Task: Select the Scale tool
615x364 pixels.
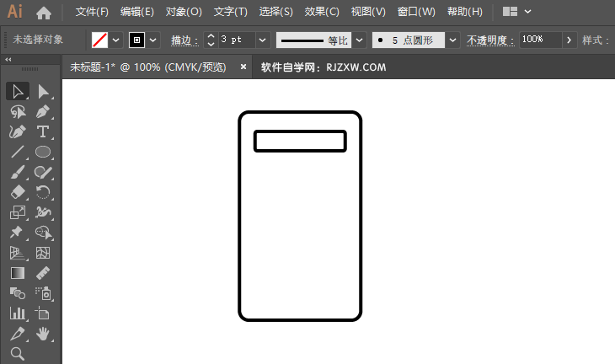Action: 18,212
